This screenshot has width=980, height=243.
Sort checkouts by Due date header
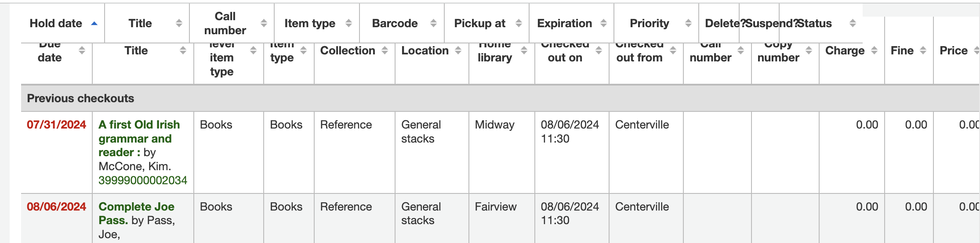pyautogui.click(x=50, y=57)
